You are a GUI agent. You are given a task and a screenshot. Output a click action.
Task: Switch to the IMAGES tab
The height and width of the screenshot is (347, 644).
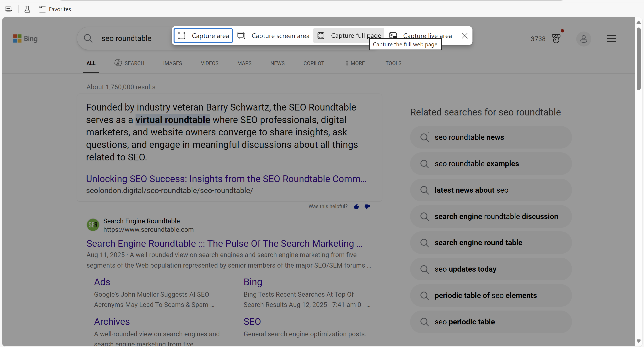tap(172, 63)
